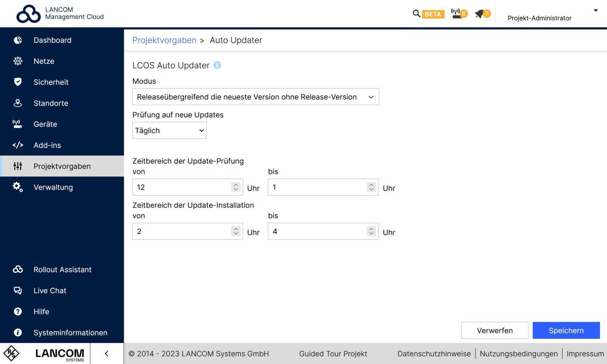Open the Sicherheit shield icon
The height and width of the screenshot is (364, 607).
click(18, 82)
